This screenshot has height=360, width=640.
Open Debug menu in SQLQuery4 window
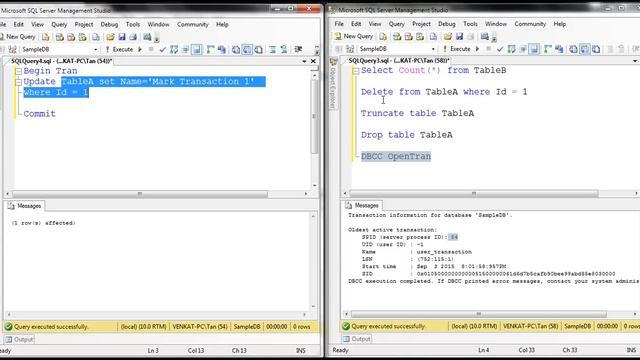pos(109,24)
